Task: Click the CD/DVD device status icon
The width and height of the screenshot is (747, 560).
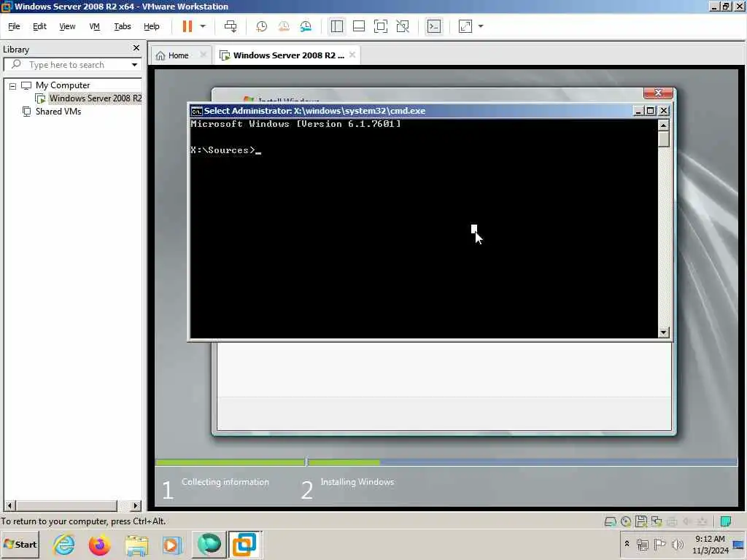Action: [625, 521]
